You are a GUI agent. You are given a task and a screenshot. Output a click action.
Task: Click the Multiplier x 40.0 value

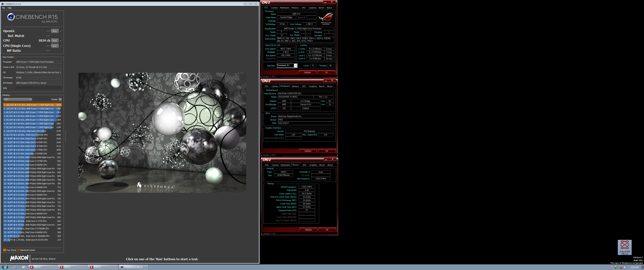(285, 52)
